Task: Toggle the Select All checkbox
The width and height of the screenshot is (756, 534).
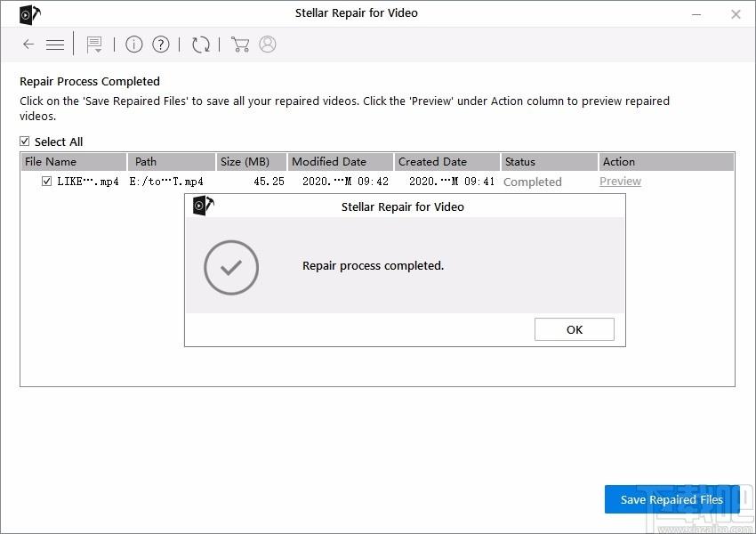Action: [25, 142]
